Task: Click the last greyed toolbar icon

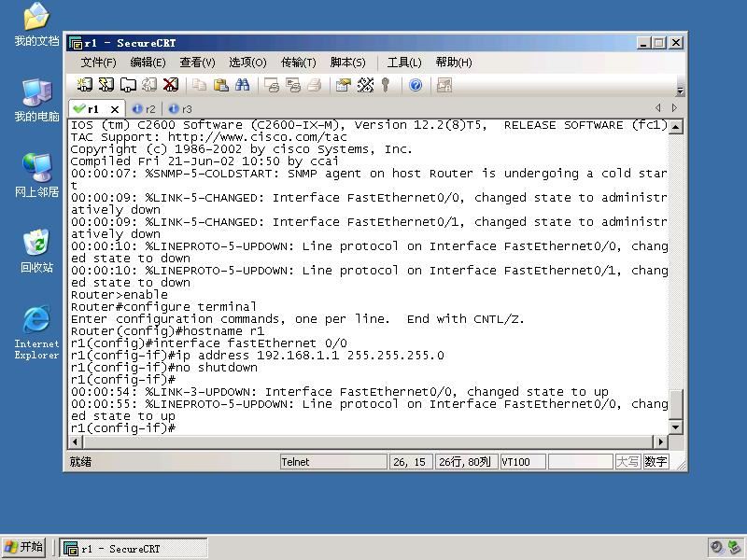Action: 444,85
